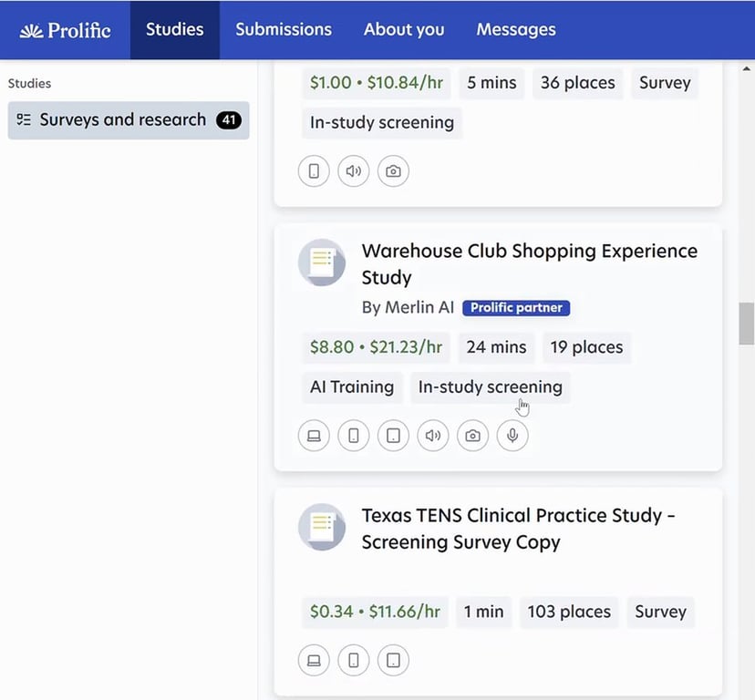Click the Warehouse Club study document thumbnail

tap(322, 262)
